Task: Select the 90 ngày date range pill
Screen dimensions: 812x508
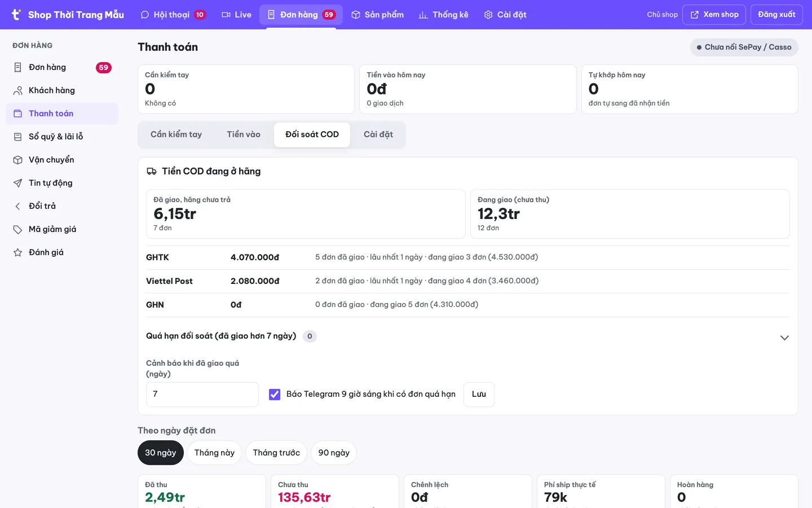Action: pyautogui.click(x=334, y=453)
